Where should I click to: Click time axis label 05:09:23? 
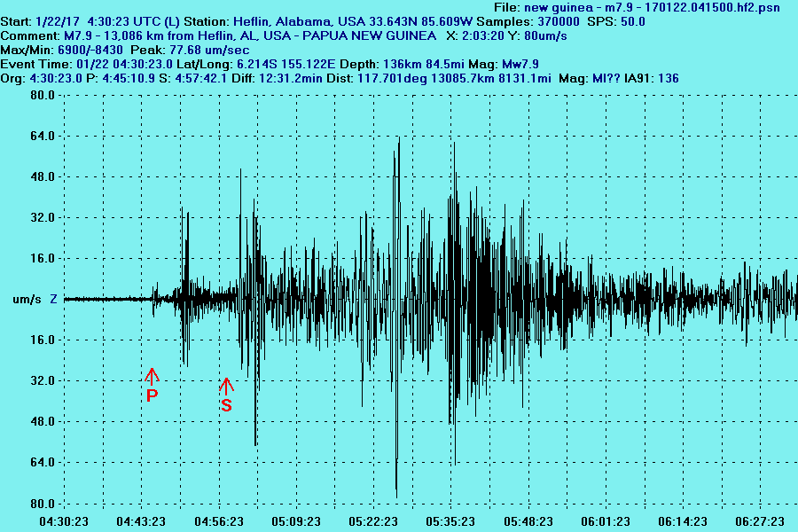296,521
